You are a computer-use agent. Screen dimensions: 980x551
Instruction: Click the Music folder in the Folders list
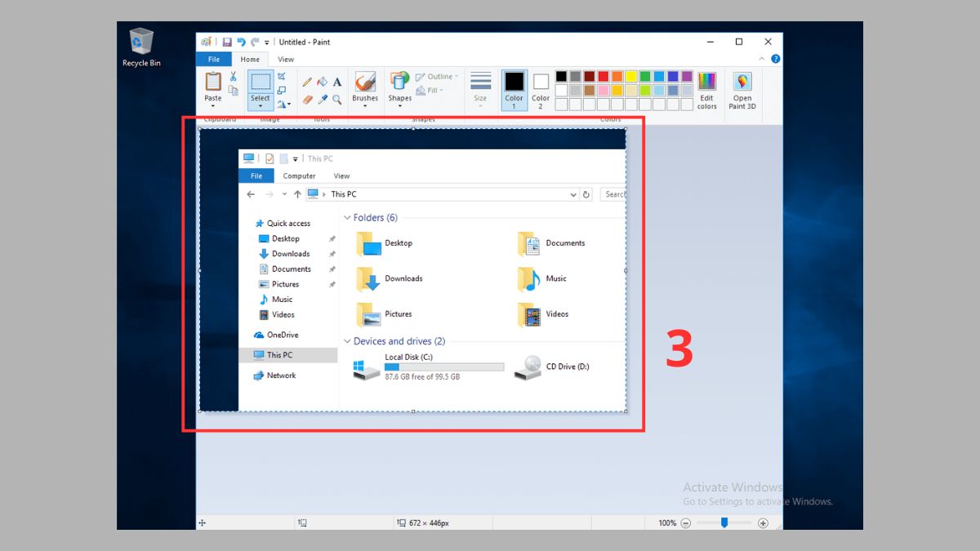point(542,278)
